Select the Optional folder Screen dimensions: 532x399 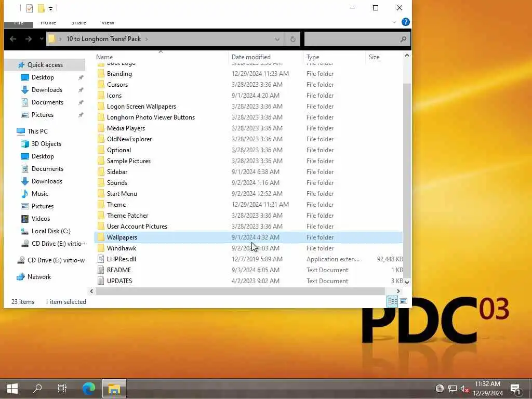[119, 150]
